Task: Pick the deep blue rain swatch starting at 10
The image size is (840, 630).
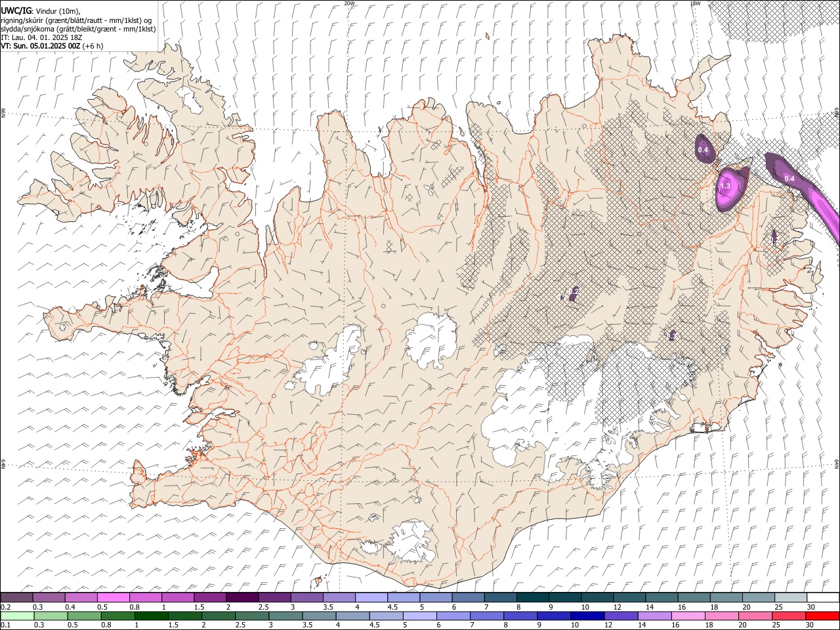Action: coord(587,616)
